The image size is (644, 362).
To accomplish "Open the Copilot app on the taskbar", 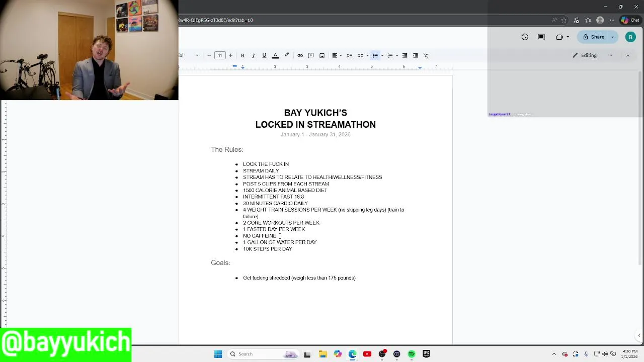I will pos(338,354).
